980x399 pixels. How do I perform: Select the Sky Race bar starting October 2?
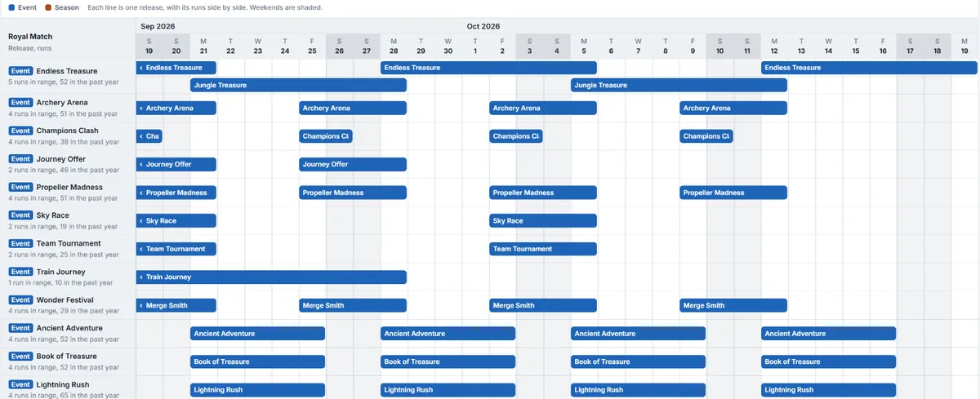click(543, 220)
